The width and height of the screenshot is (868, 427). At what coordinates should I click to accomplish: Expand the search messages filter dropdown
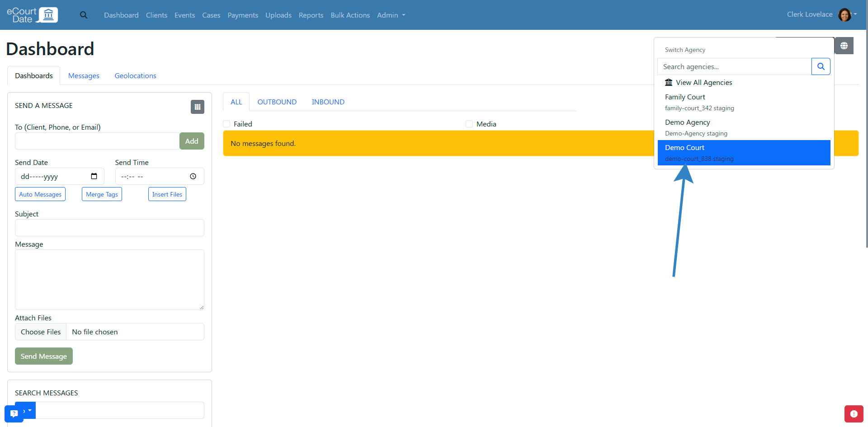(29, 410)
